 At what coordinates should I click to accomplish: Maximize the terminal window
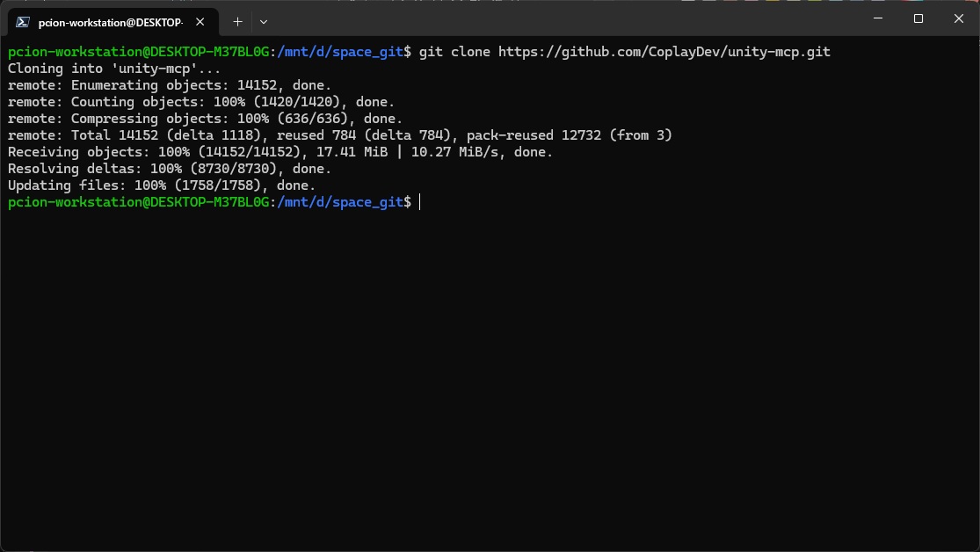tap(918, 18)
